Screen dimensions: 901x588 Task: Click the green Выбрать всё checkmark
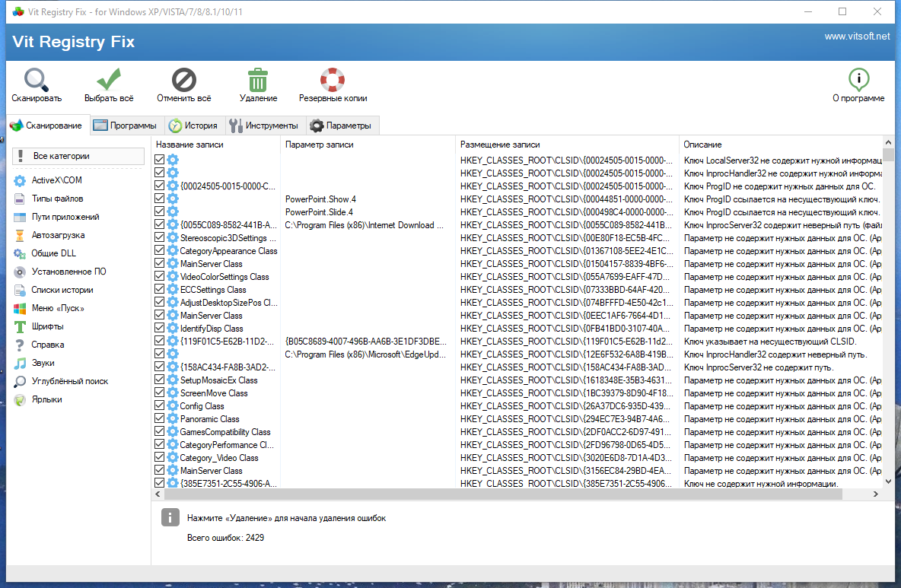pos(109,80)
